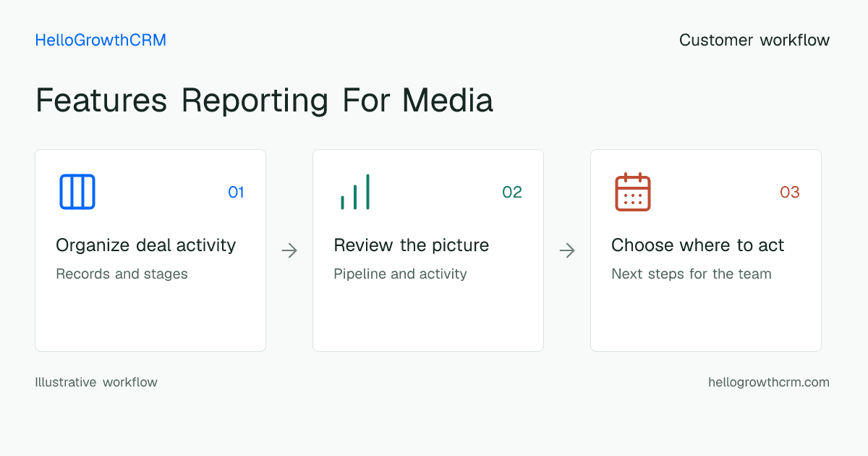Select the 'Review the picture' title

(x=411, y=245)
